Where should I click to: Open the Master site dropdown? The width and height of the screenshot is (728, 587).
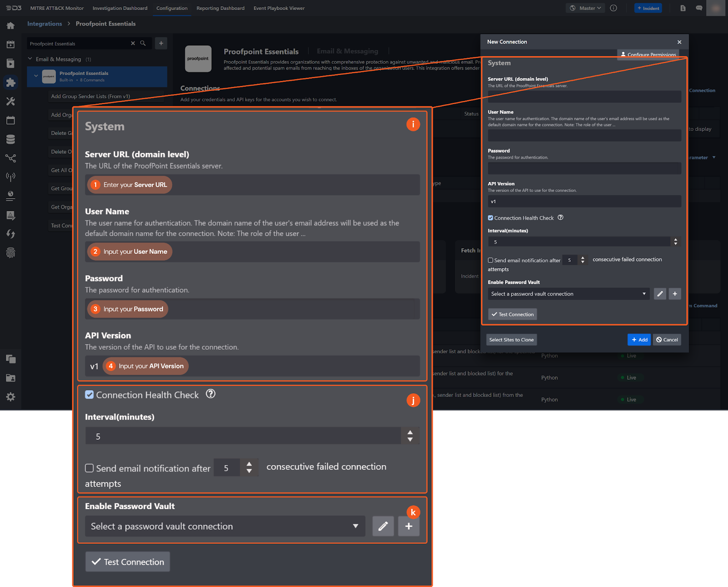click(x=586, y=8)
